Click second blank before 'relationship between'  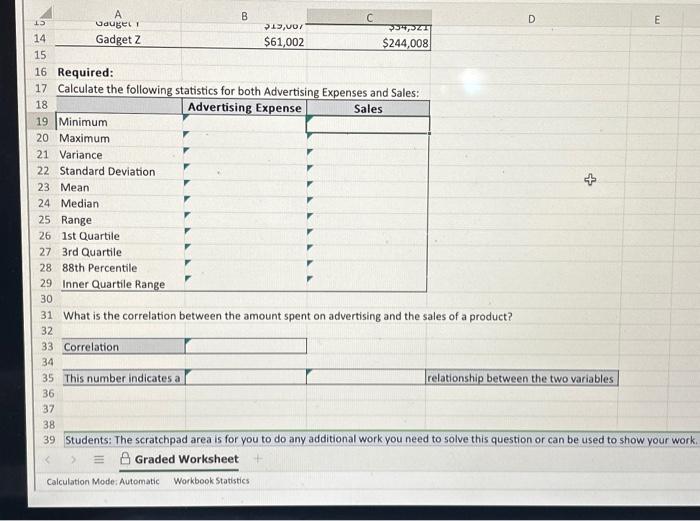(x=366, y=377)
